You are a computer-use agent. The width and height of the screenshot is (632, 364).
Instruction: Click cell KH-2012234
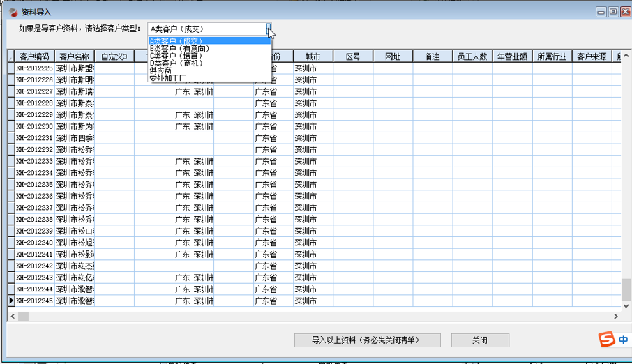[x=35, y=173]
